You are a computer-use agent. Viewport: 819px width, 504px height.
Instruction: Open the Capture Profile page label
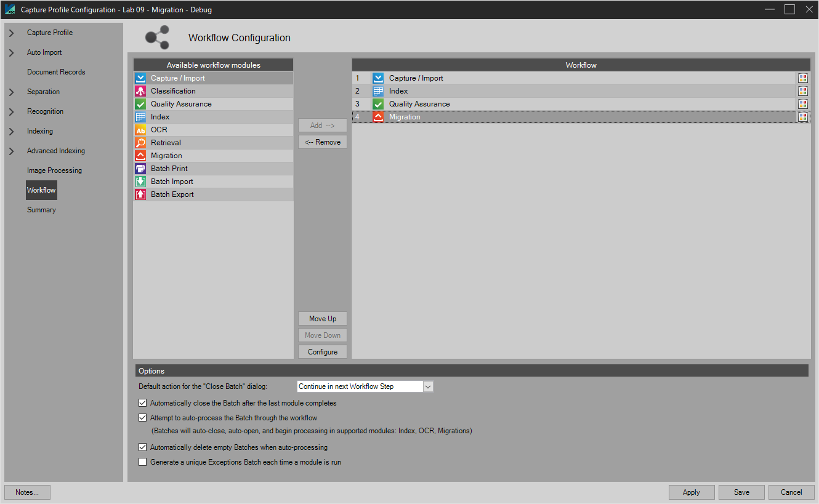coord(50,33)
